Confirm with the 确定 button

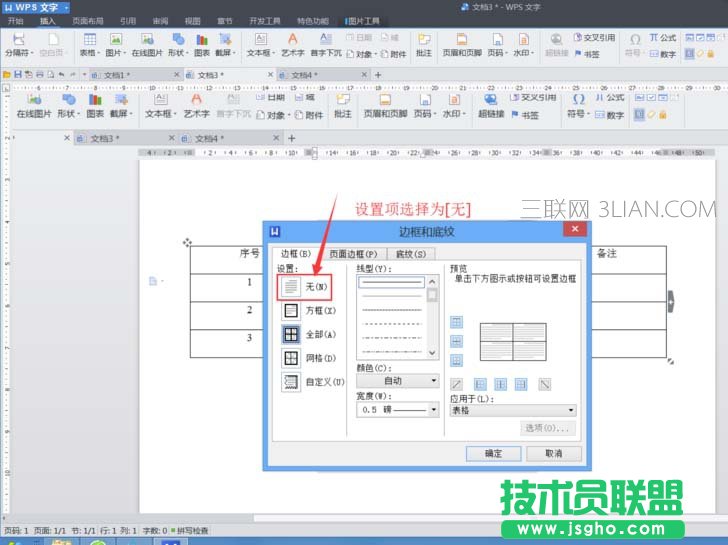click(x=493, y=454)
